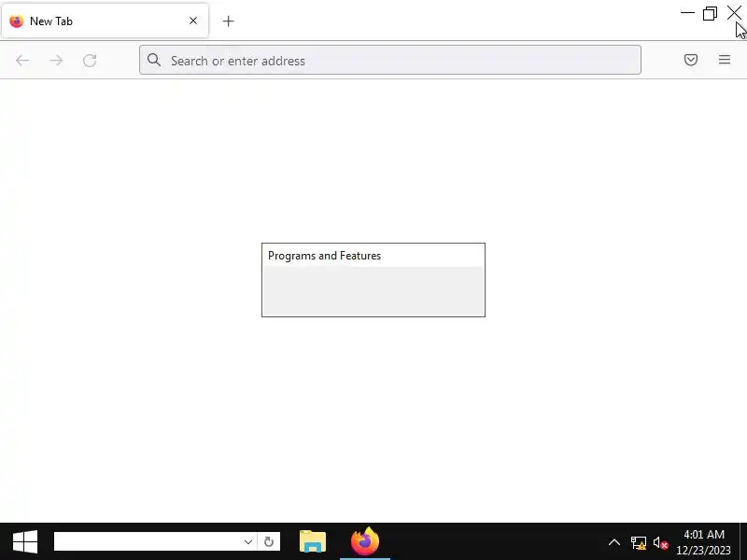The width and height of the screenshot is (747, 560).
Task: Open the muted volume tray icon
Action: point(661,542)
